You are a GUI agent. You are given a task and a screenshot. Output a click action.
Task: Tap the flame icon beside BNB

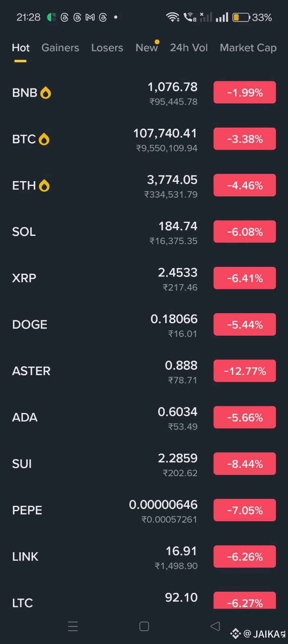coord(46,93)
